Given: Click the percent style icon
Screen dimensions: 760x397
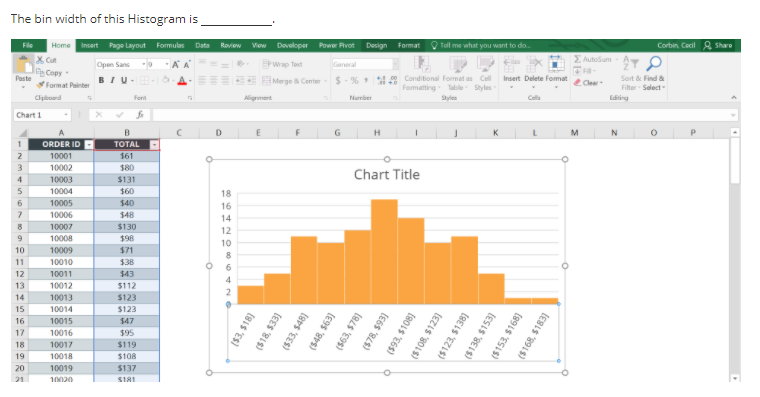Looking at the screenshot, I should pyautogui.click(x=354, y=80).
